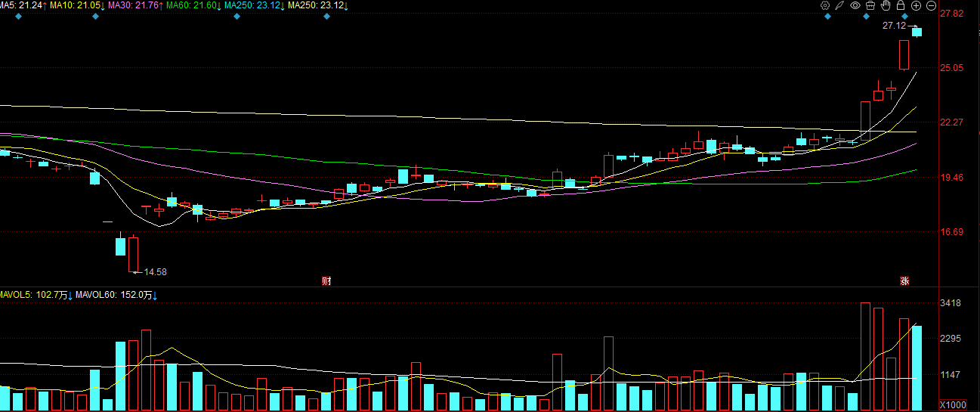Select the tallest volume bar in the volume panel
The height and width of the screenshot is (412, 980).
click(x=865, y=357)
